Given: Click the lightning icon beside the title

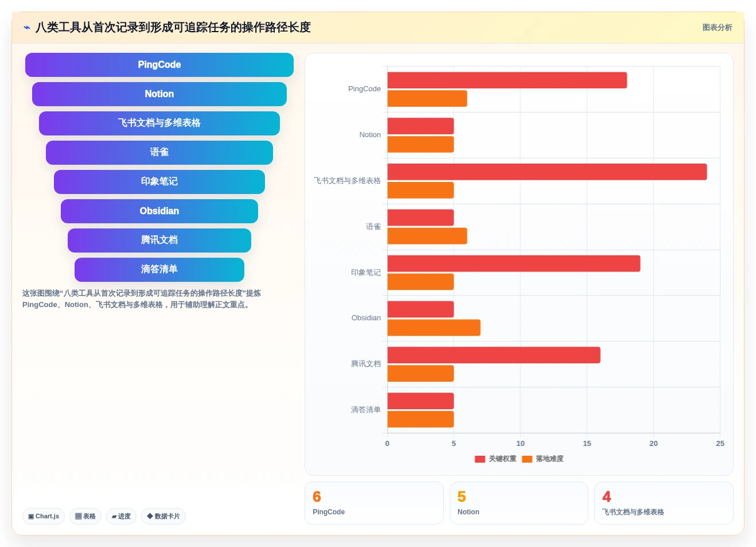Looking at the screenshot, I should tap(27, 28).
